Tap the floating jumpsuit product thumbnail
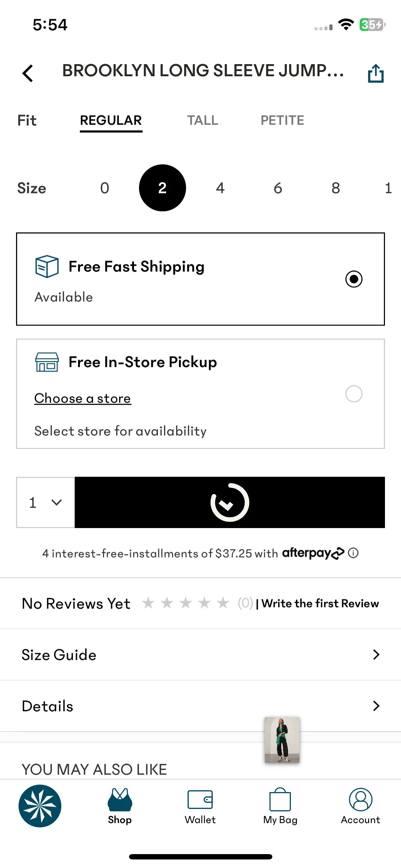401x868 pixels. 282,740
